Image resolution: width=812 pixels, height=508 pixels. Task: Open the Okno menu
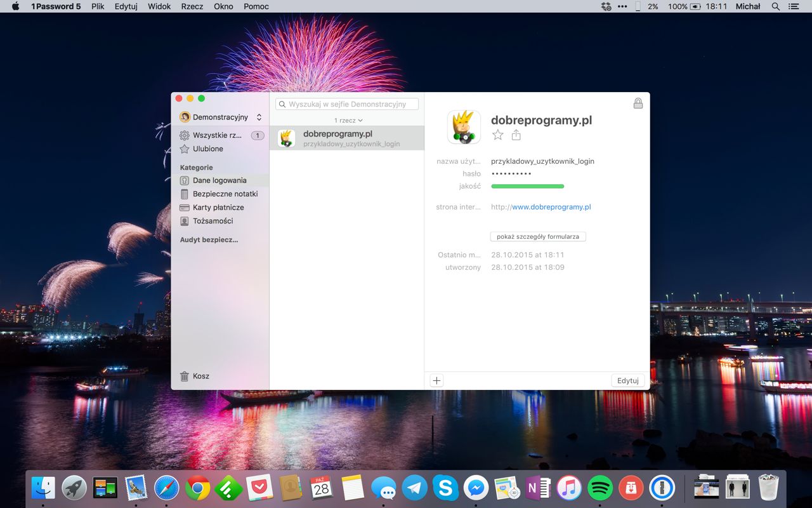(223, 6)
